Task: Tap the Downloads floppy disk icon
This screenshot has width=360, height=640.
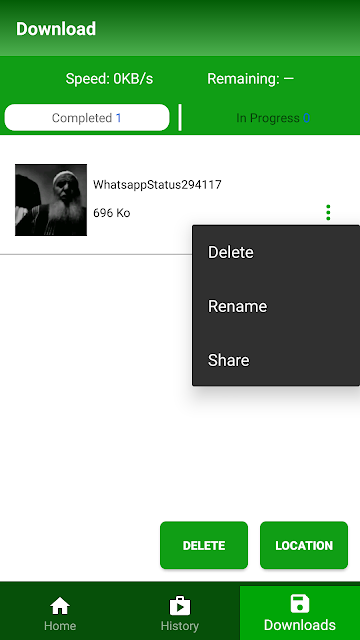Action: coord(300,604)
